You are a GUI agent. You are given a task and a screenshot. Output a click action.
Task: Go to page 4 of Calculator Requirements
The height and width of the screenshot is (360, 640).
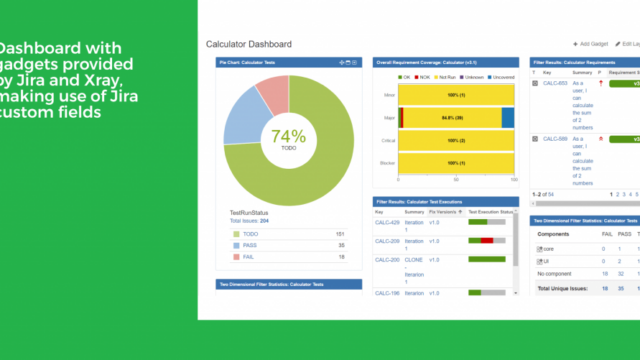point(631,195)
